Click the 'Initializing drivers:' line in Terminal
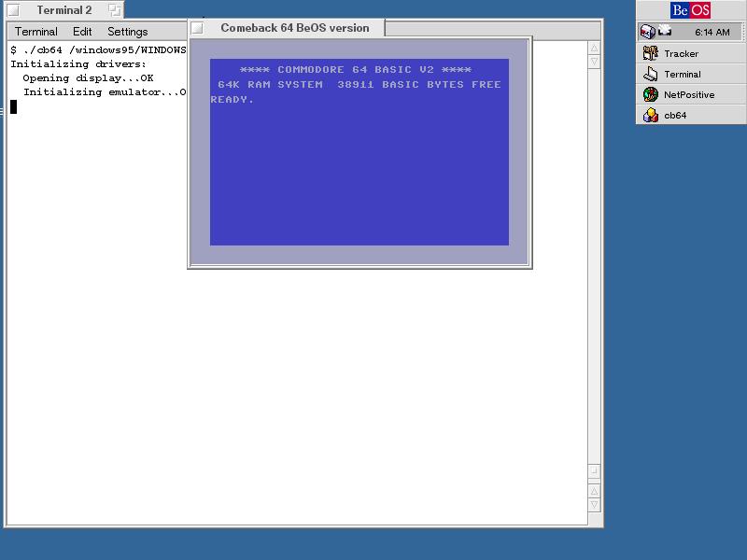The height and width of the screenshot is (560, 747). click(78, 63)
